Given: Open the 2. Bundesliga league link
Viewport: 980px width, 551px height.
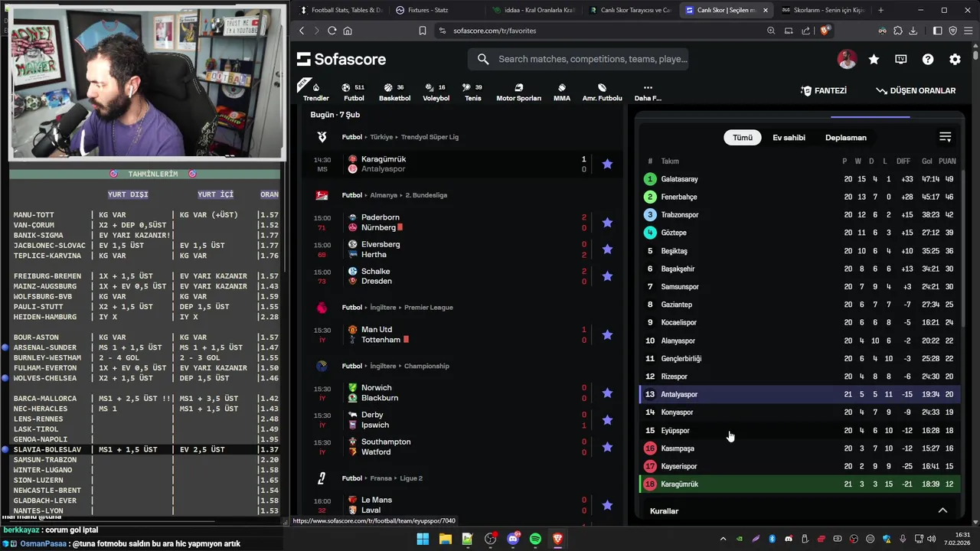Looking at the screenshot, I should pos(426,195).
